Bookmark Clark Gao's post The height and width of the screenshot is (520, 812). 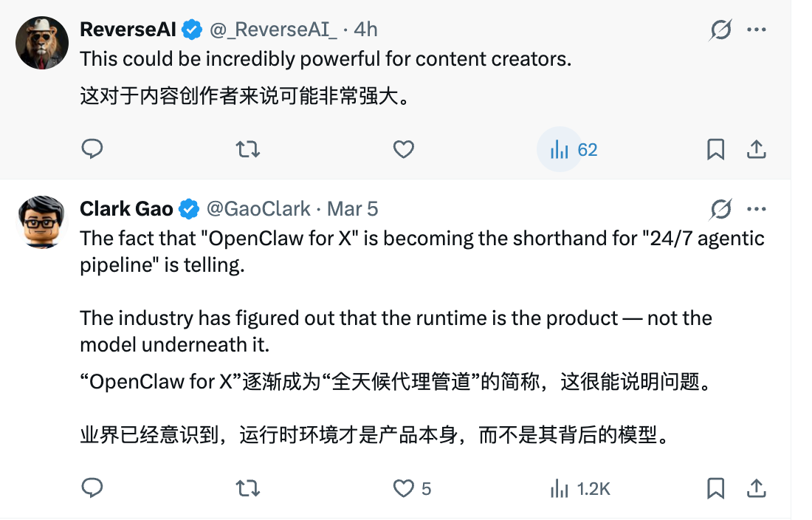point(715,488)
